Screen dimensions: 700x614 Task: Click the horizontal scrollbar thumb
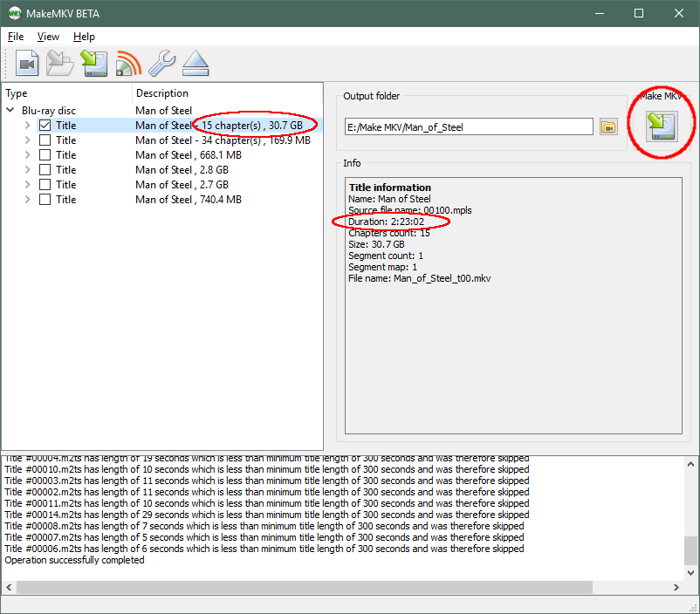(305, 587)
